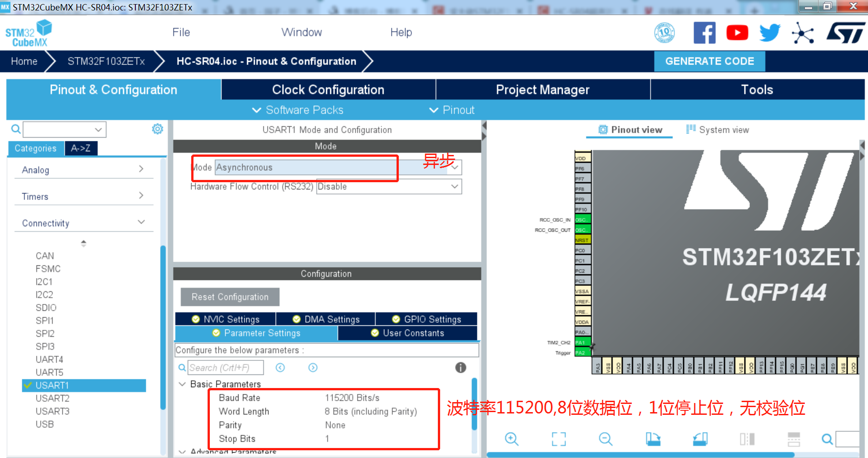Open the Help menu
This screenshot has width=868, height=458.
tap(401, 32)
